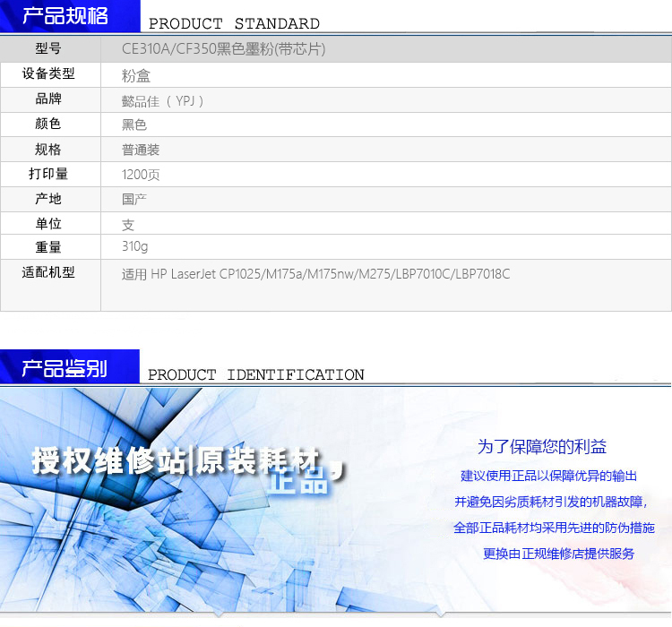Click the PRODUCT STANDARD heading text
The width and height of the screenshot is (672, 627).
tap(234, 23)
